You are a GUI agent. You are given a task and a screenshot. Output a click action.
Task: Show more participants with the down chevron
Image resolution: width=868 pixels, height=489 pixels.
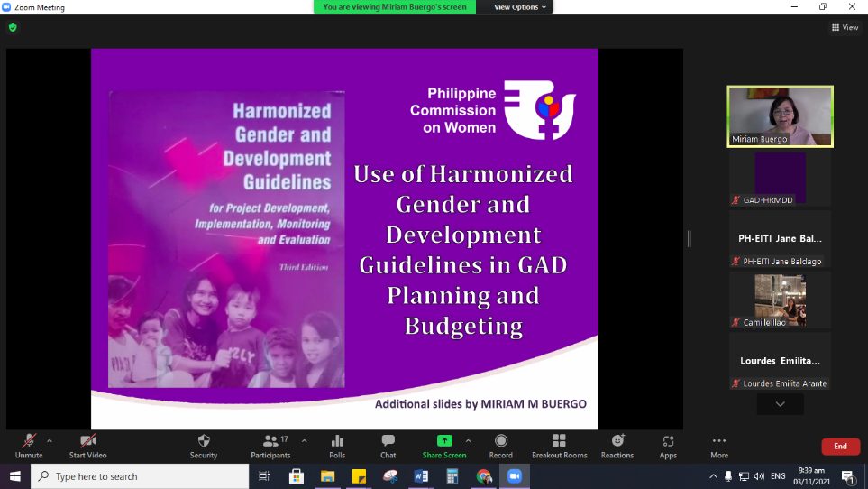point(780,404)
